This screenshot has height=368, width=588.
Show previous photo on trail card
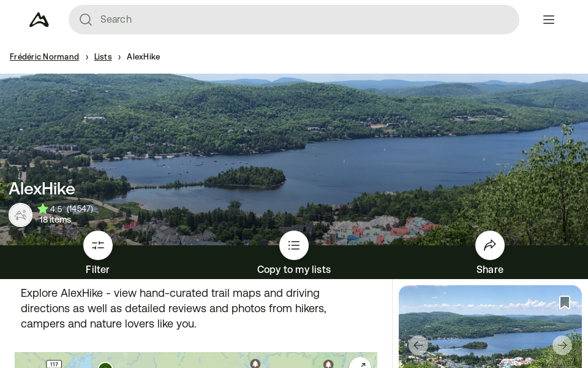point(418,345)
